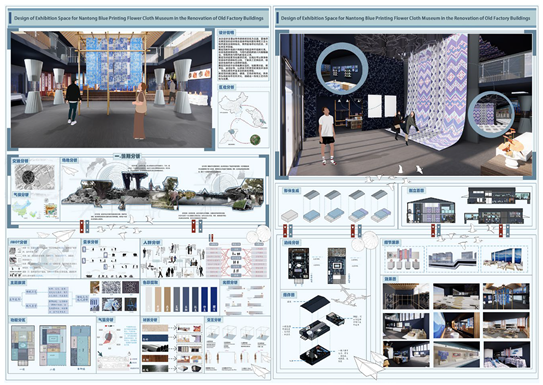This screenshot has height=385, width=543.
Task: Pick the light beige color swatch bar
Action: click(x=158, y=299)
